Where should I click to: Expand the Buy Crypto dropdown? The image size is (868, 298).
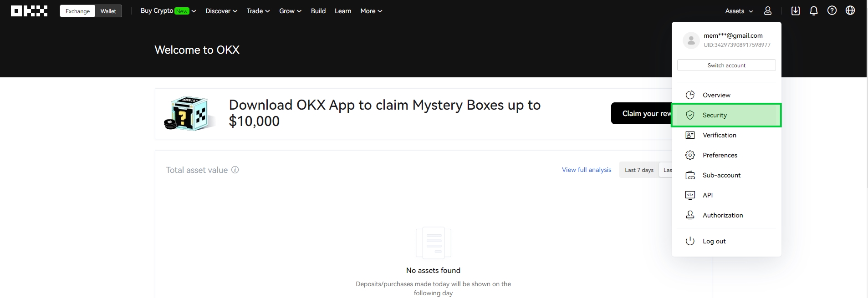pyautogui.click(x=168, y=11)
